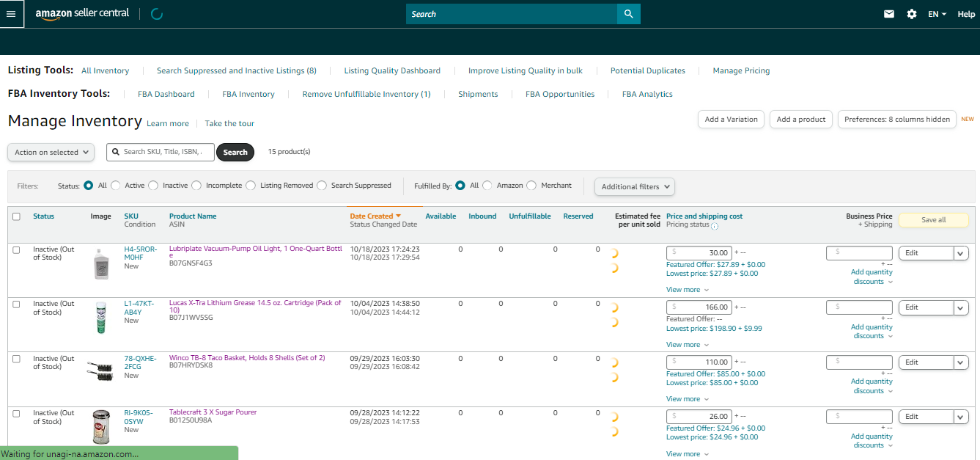Viewport: 980px width, 460px height.
Task: Open Lubriplate Vacuum-Pump Oil Light product link
Action: [256, 252]
